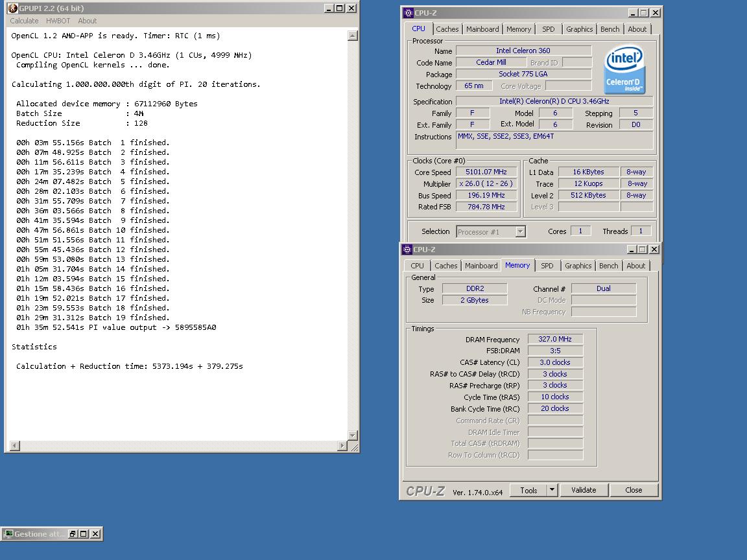747x560 pixels.
Task: Open Bench tab in upper CPU-Z window
Action: 610,29
